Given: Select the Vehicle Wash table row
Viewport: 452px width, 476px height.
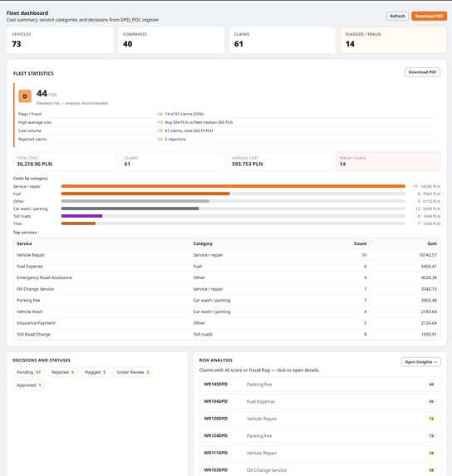Looking at the screenshot, I should pos(227,312).
